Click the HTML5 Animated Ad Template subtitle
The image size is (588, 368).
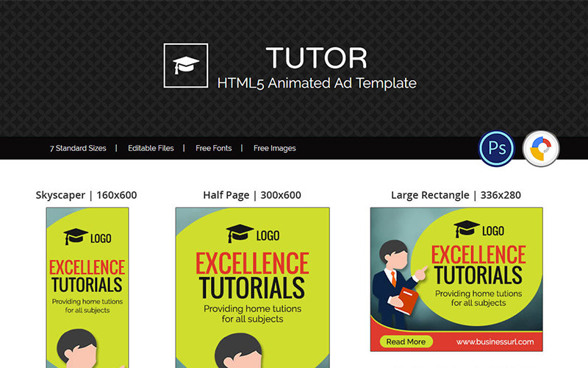pos(317,83)
